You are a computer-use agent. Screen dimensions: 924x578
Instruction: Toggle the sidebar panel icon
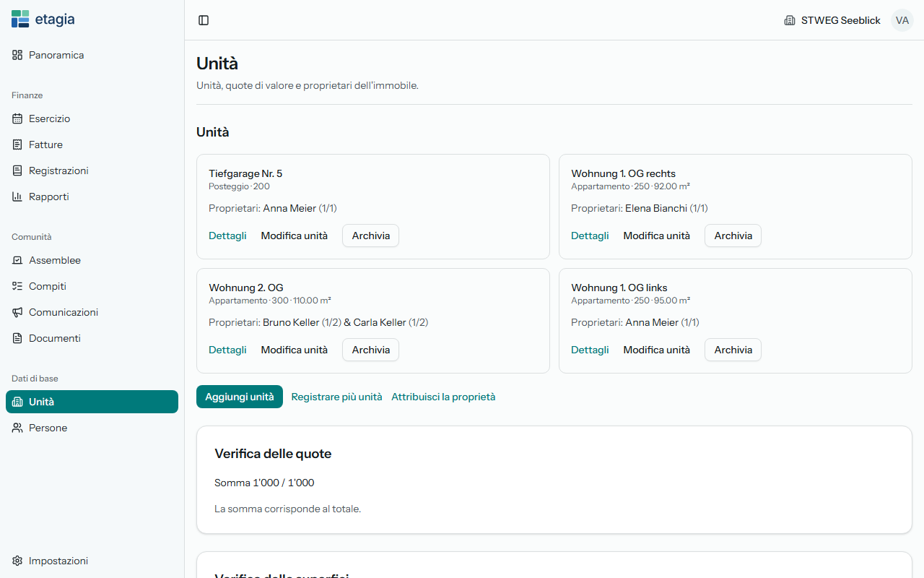pos(204,20)
